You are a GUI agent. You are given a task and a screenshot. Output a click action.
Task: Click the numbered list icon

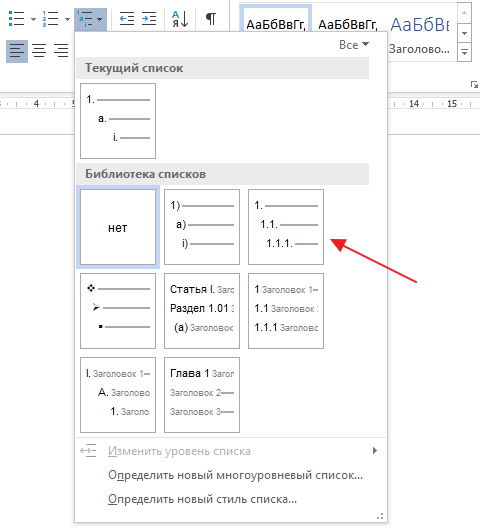(50, 19)
